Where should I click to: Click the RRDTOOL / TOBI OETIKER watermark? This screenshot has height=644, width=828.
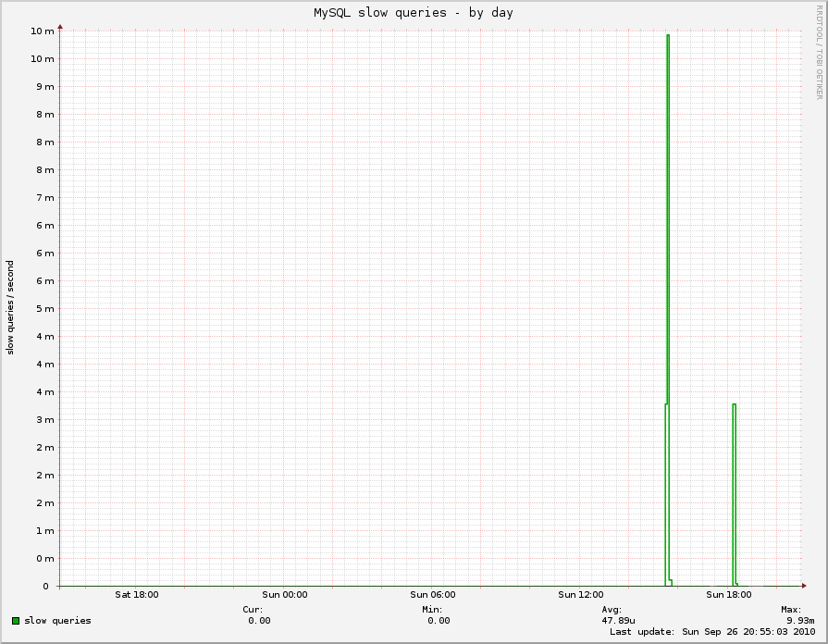[819, 51]
